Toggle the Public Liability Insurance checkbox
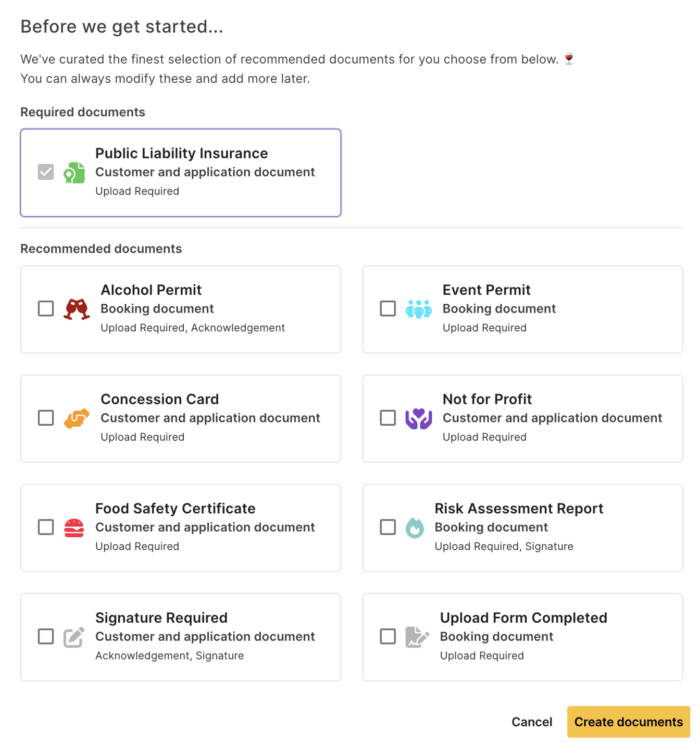 tap(46, 172)
